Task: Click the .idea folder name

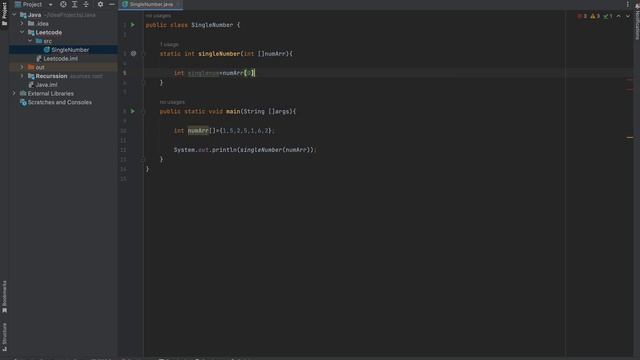Action: pos(42,24)
